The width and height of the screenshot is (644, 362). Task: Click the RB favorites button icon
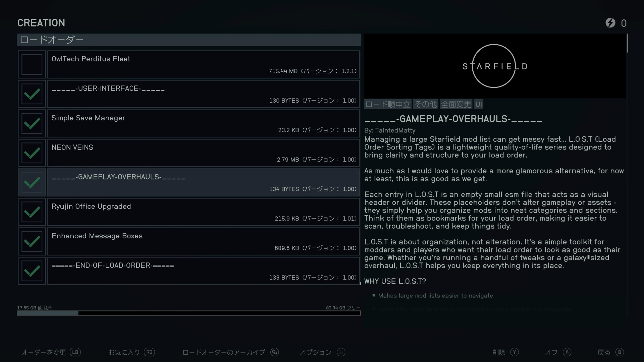(x=149, y=352)
